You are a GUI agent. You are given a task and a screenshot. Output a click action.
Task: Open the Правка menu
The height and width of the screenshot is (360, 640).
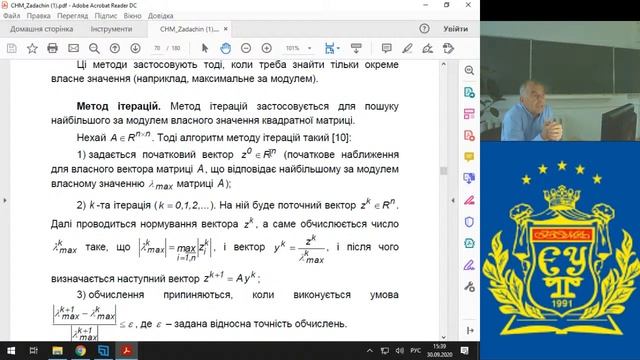tap(38, 16)
